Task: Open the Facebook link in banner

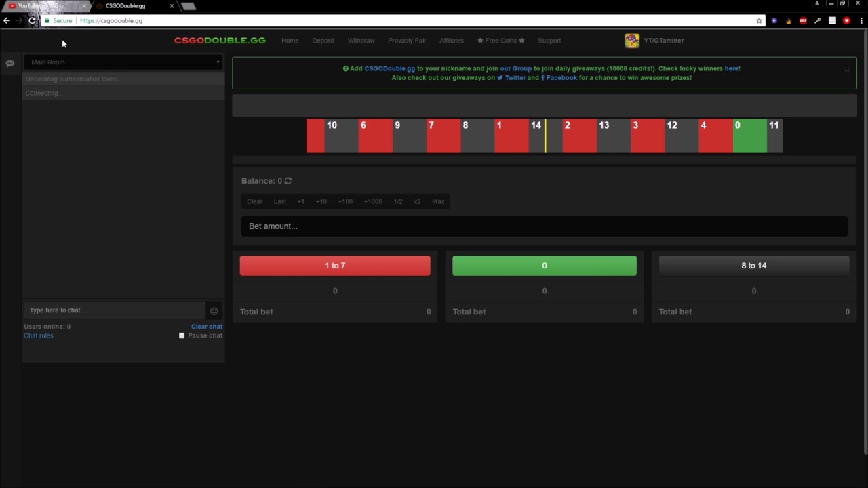Action: (559, 78)
